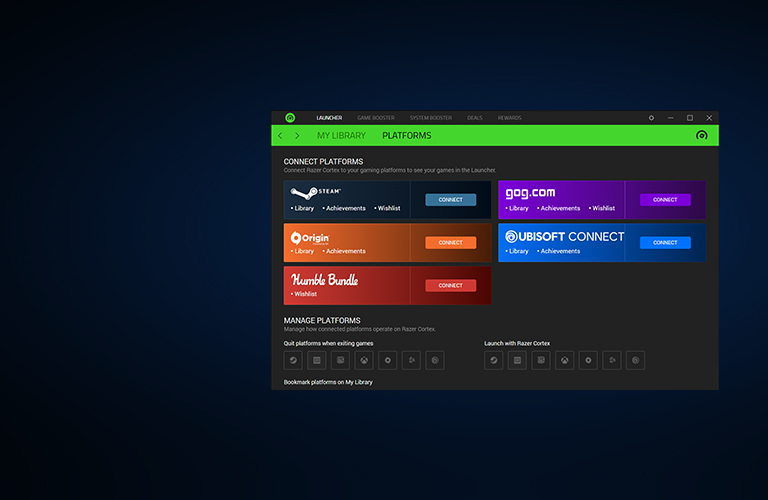Enable Steam under Launch with Razer Cortex
This screenshot has height=500, width=768.
pos(493,360)
